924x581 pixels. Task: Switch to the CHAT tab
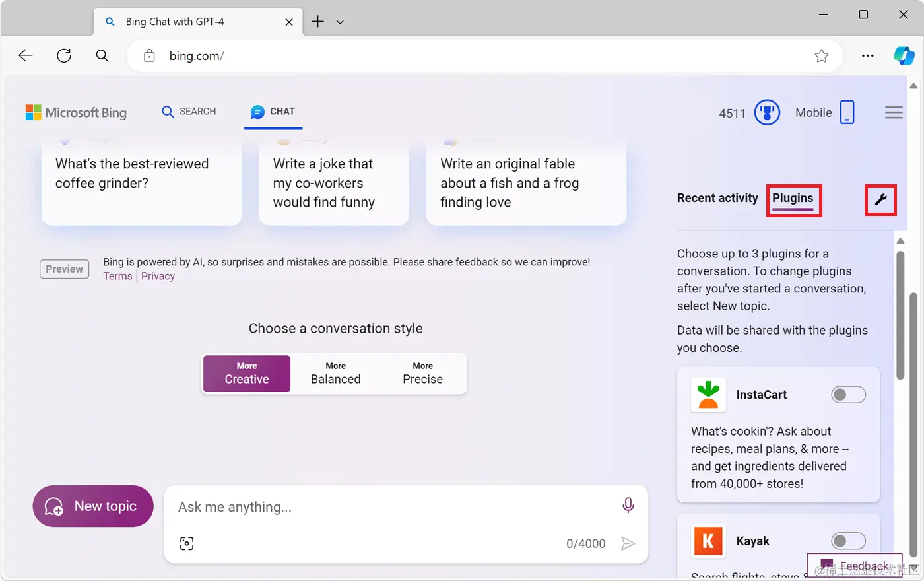tap(273, 112)
